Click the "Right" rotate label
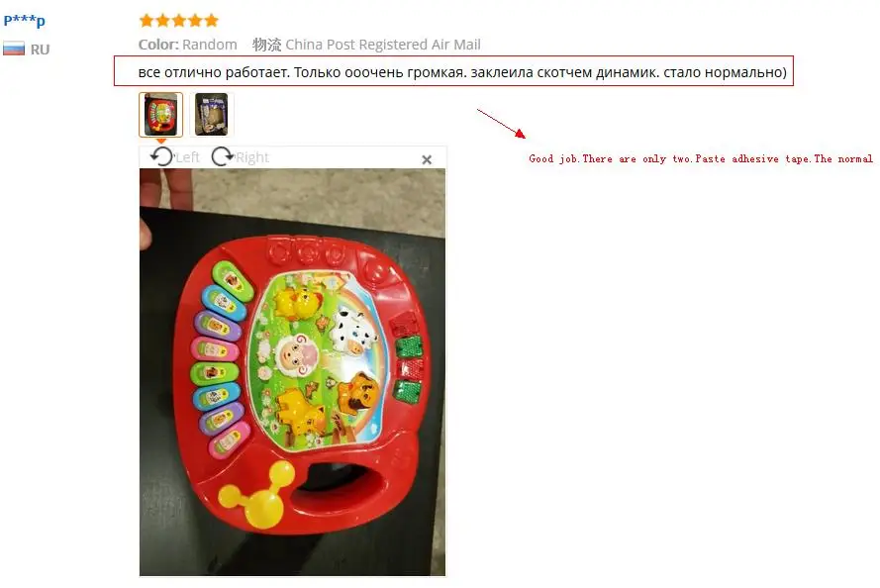 click(252, 157)
